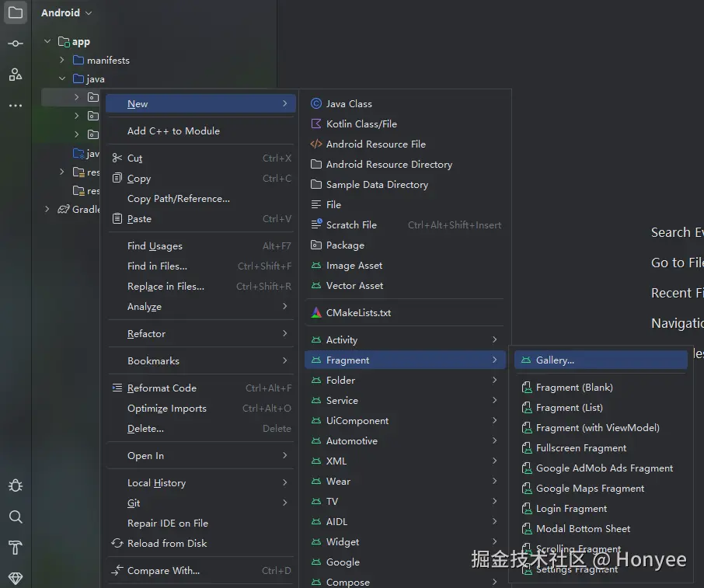Open the Open In submenu
704x588 pixels.
200,456
